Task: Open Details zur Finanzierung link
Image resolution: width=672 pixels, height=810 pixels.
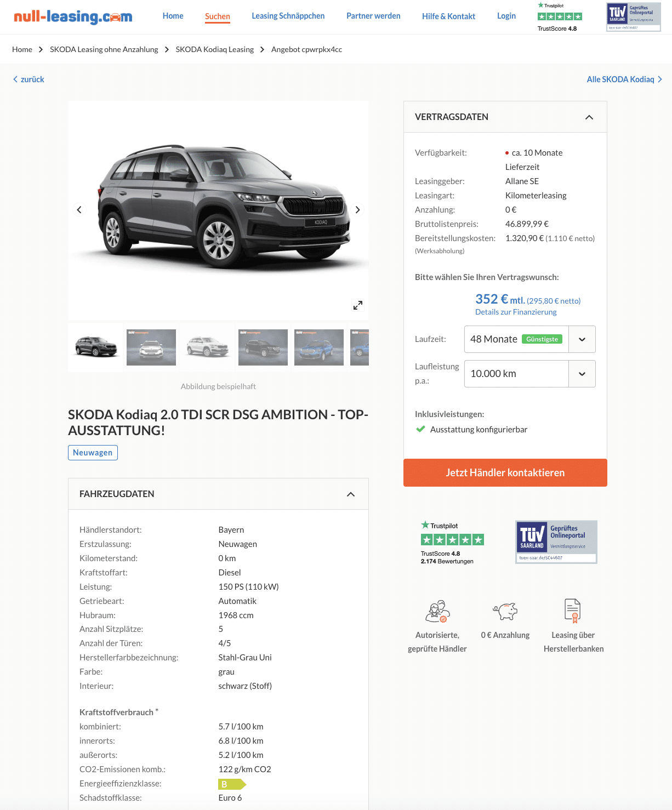Action: (x=516, y=312)
